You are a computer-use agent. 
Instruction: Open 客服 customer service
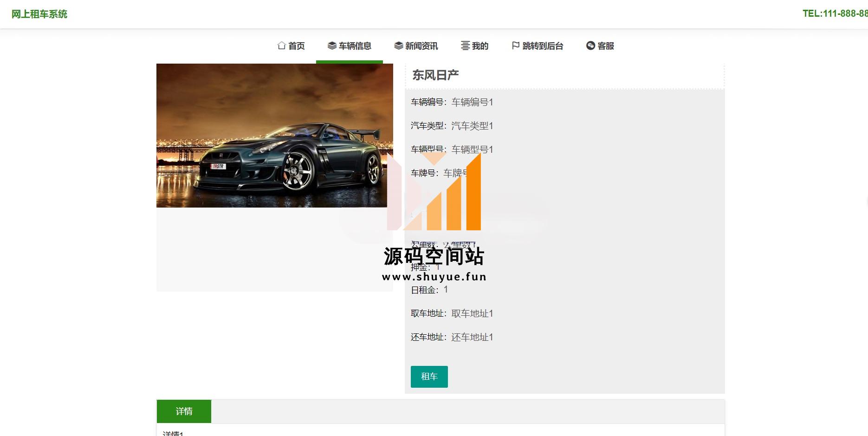pos(600,46)
